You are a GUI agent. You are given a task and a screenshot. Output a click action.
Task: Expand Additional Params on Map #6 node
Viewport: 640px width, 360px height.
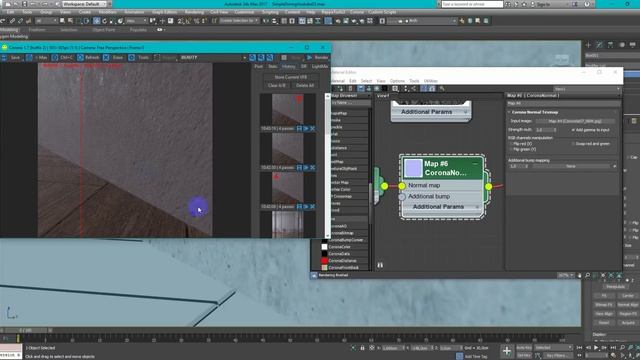pos(477,207)
